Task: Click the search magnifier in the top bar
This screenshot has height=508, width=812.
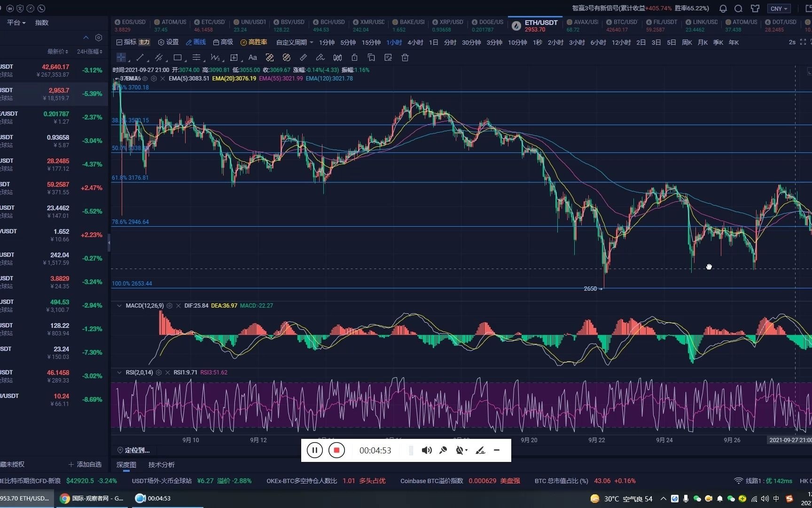Action: click(x=738, y=8)
